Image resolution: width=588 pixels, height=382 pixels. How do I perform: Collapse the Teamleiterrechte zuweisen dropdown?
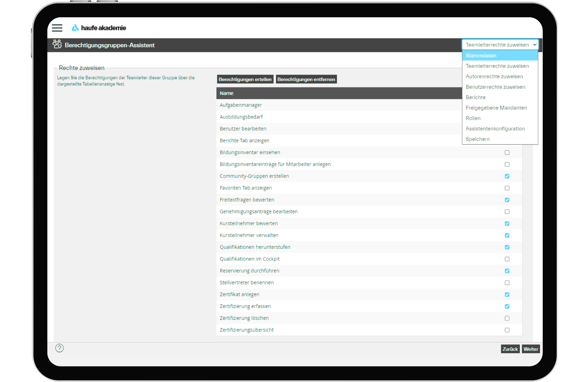pos(500,45)
